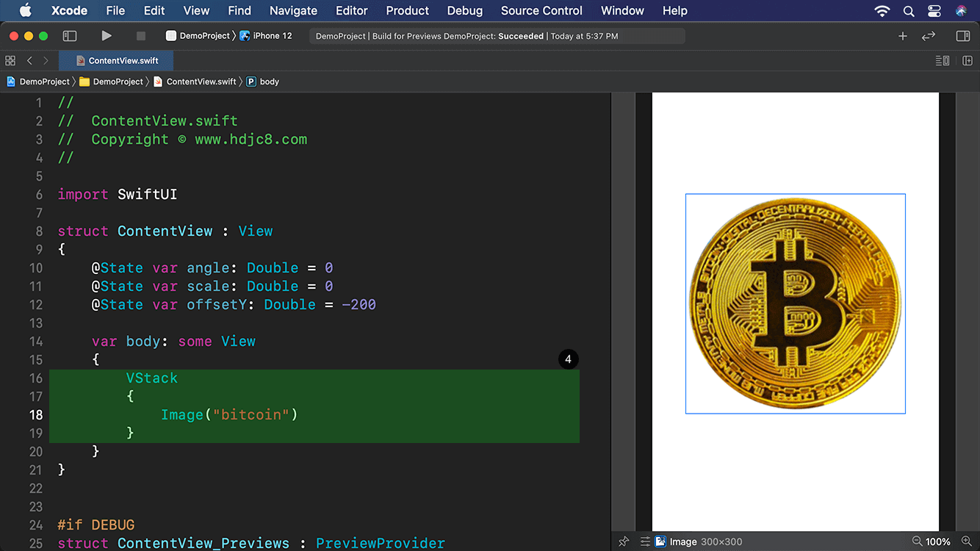Zoom out the preview canvas
Screen dimensions: 980x551
916,541
